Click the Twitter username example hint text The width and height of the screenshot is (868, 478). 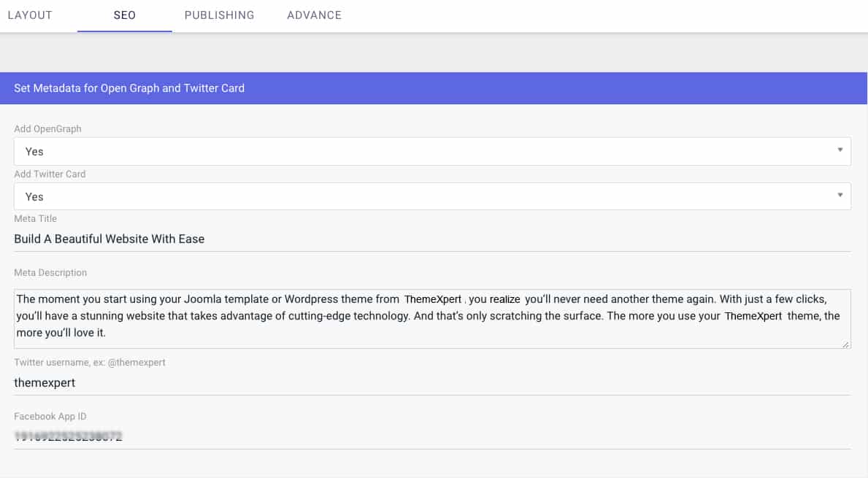pyautogui.click(x=90, y=362)
